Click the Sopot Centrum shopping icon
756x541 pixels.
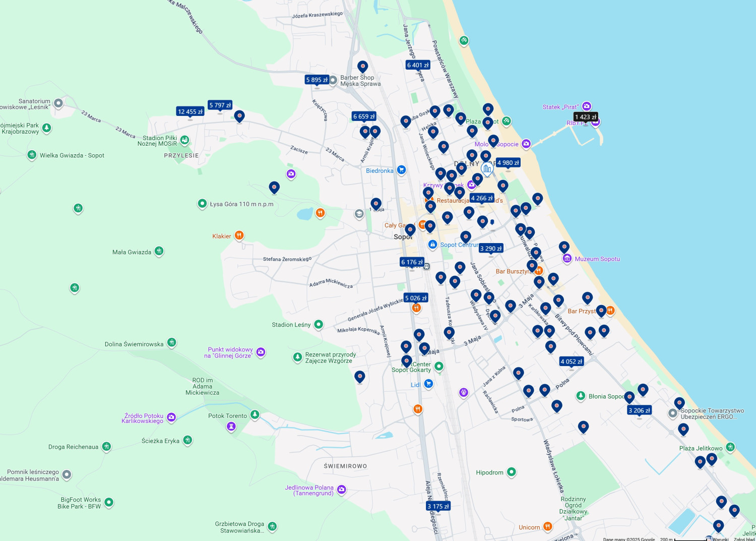(x=432, y=245)
